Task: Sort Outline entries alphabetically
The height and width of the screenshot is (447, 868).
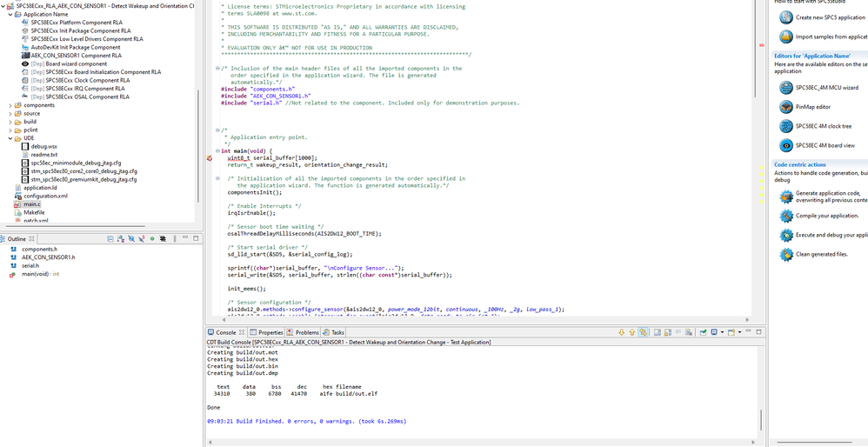Action: pos(121,239)
